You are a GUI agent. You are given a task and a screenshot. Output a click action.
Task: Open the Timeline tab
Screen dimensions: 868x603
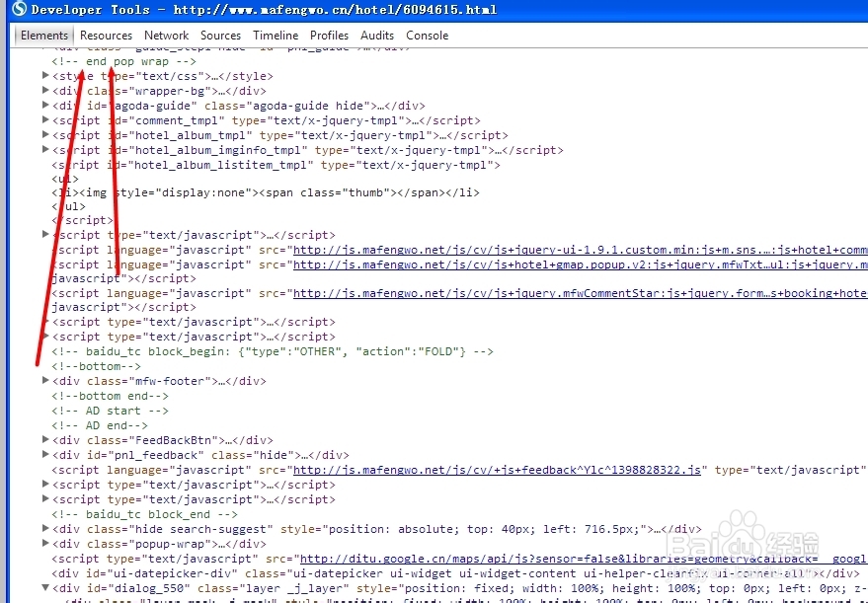[276, 36]
